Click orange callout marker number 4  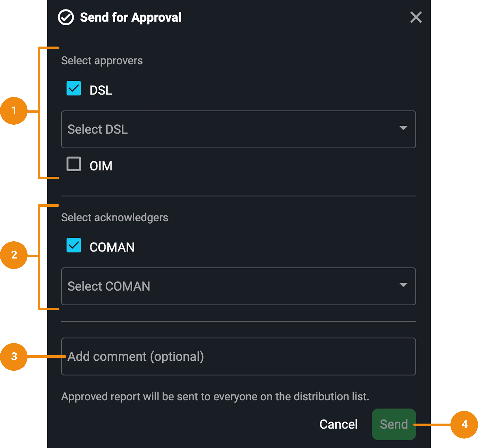click(x=464, y=424)
